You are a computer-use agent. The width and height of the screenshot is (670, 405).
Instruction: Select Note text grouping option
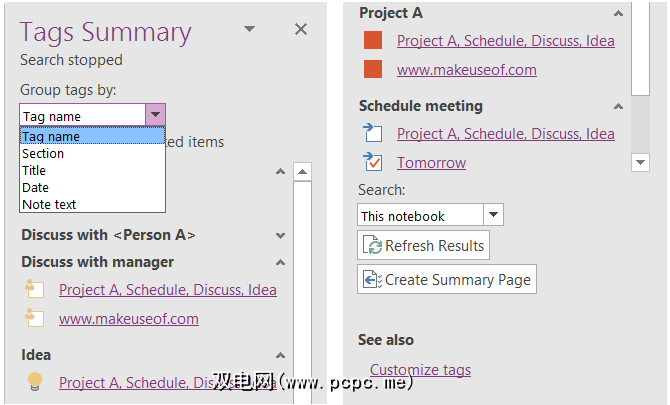(x=49, y=205)
